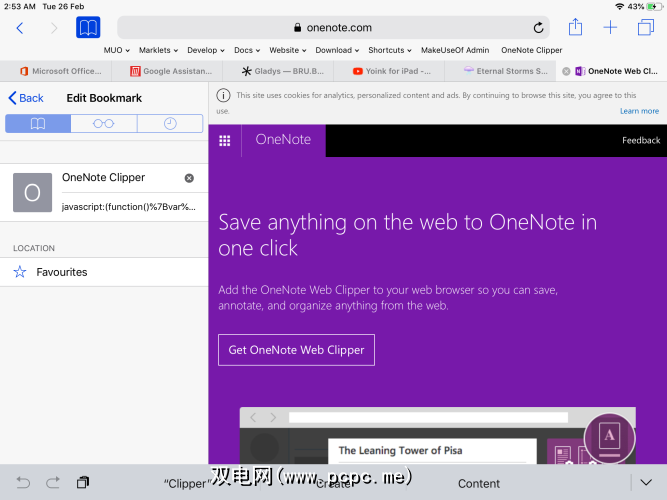Select the History clock segment

coord(170,123)
